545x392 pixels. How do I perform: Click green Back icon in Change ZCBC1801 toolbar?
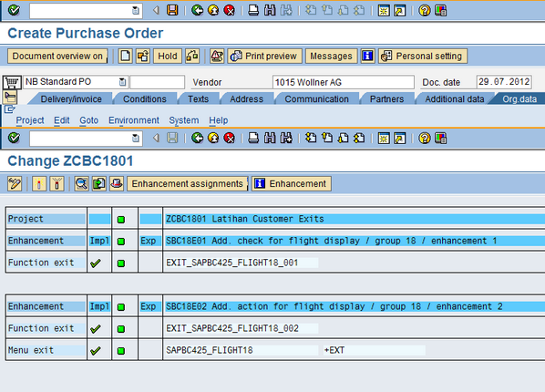198,138
